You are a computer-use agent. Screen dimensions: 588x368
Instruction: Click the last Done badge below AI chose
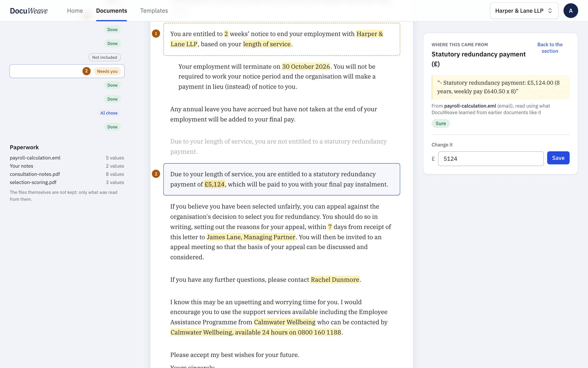click(112, 127)
